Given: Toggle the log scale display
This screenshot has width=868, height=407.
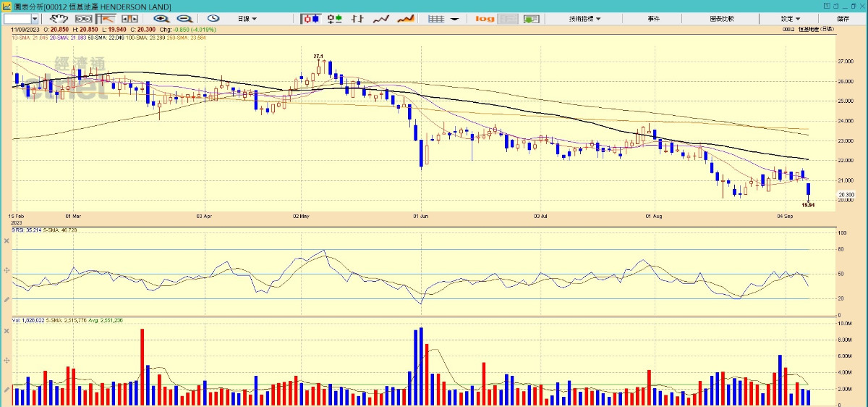Looking at the screenshot, I should pos(485,19).
